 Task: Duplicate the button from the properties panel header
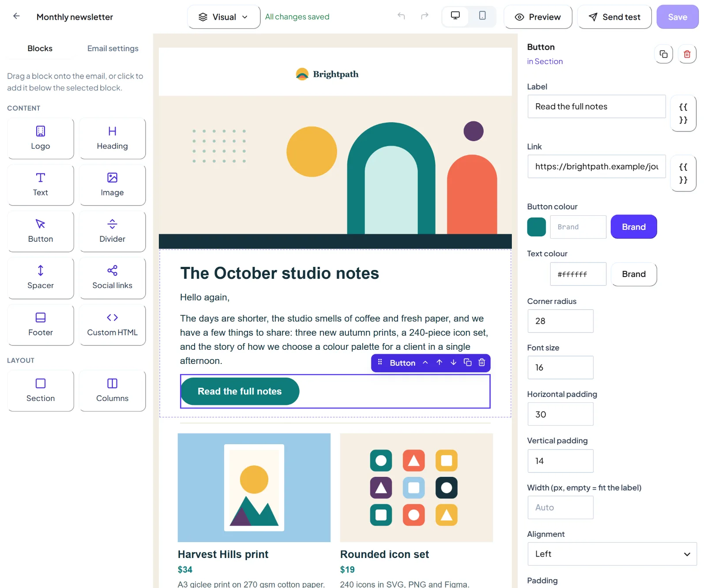[x=663, y=54]
